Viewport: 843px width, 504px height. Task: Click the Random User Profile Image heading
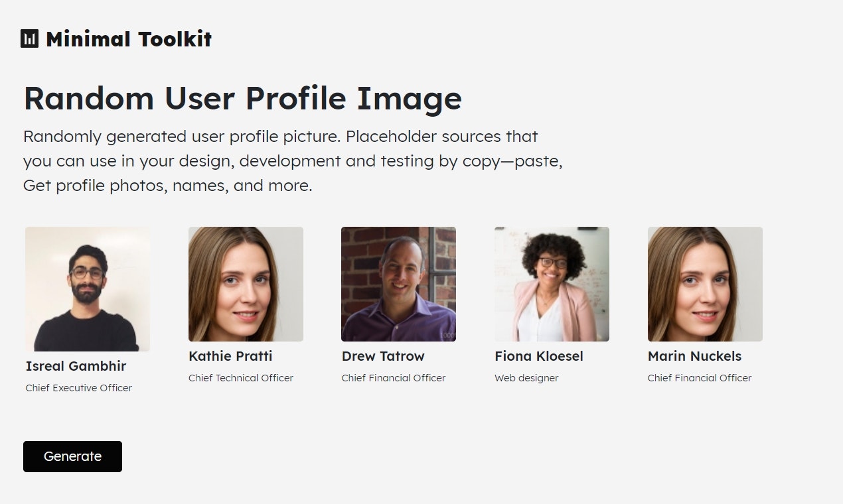tap(242, 98)
